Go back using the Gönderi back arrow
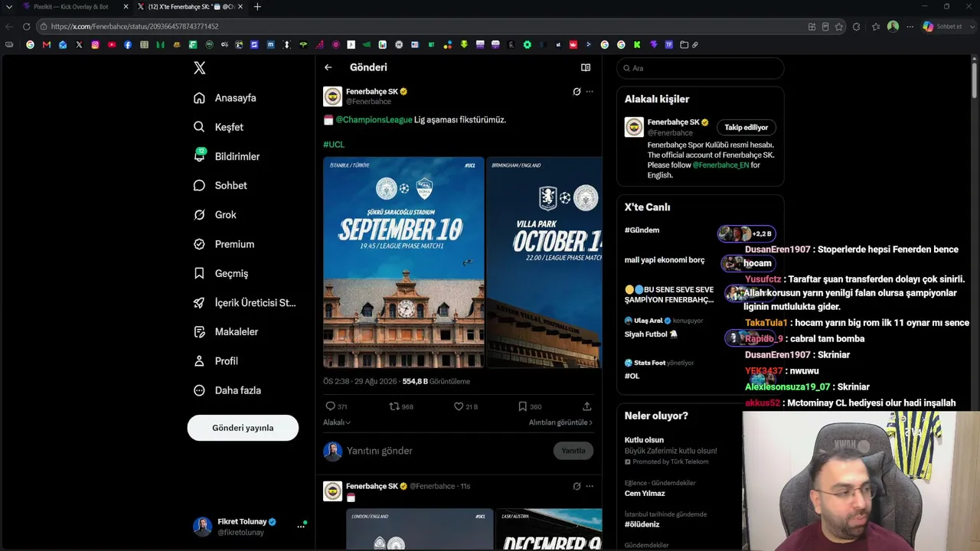Viewport: 980px width, 551px height. 328,67
